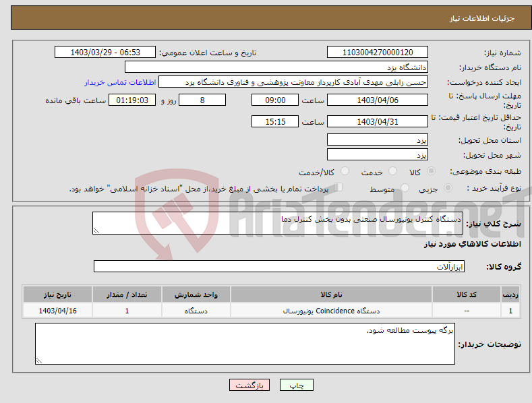This screenshot has width=532, height=403.
Task: Click the validity time field 15:15
Action: [x=275, y=121]
